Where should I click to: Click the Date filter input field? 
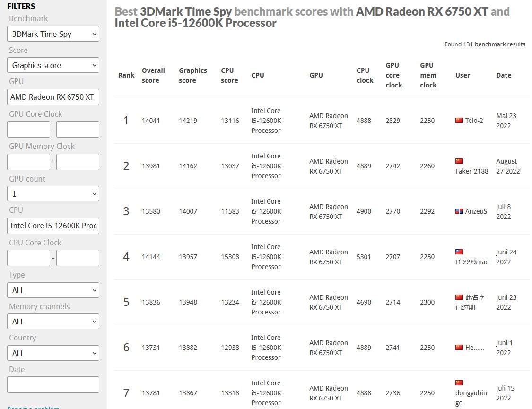coord(53,384)
